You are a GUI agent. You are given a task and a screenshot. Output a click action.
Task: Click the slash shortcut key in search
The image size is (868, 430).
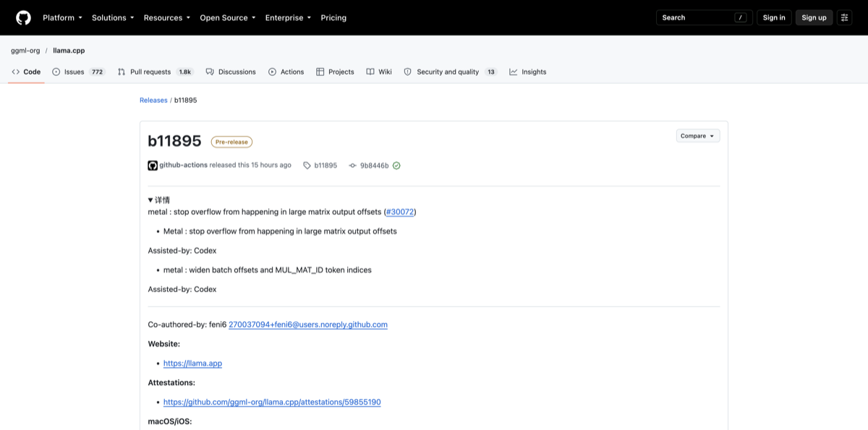pos(740,17)
